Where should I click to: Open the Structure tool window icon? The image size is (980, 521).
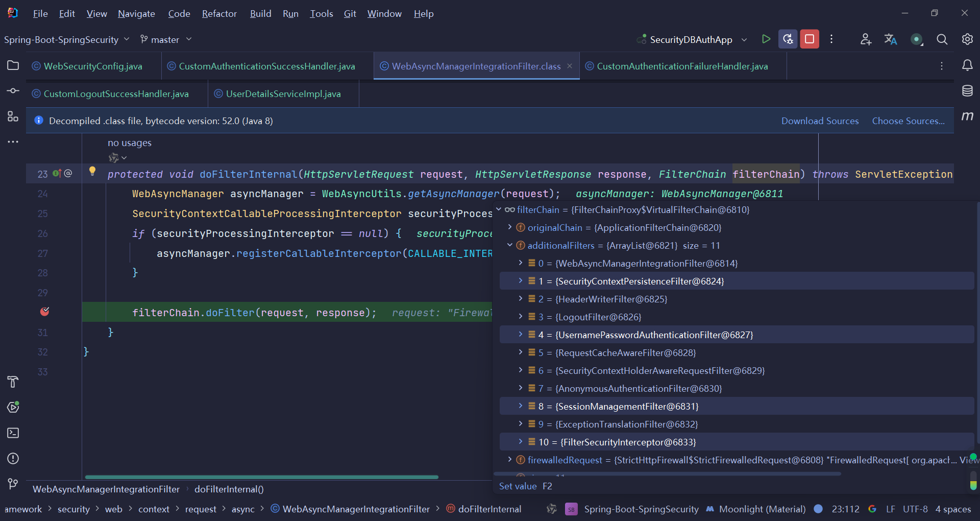13,116
